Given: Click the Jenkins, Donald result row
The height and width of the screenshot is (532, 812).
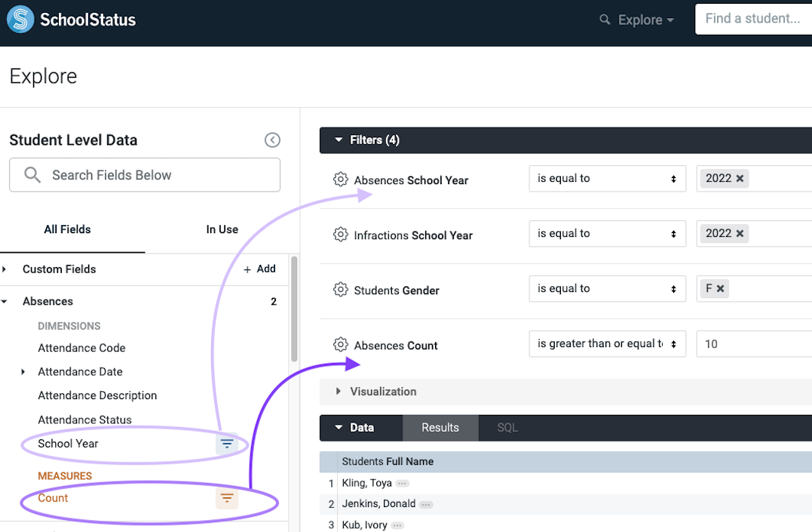Looking at the screenshot, I should [565, 504].
